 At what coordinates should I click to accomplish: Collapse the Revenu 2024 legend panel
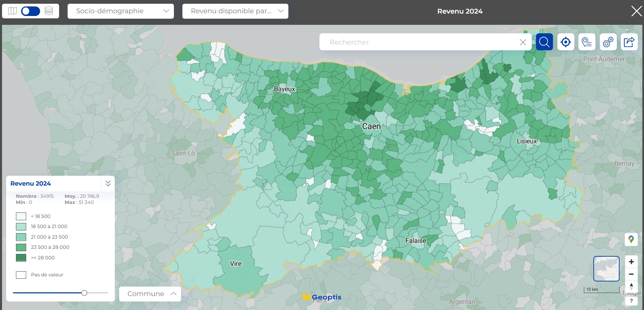tap(108, 184)
